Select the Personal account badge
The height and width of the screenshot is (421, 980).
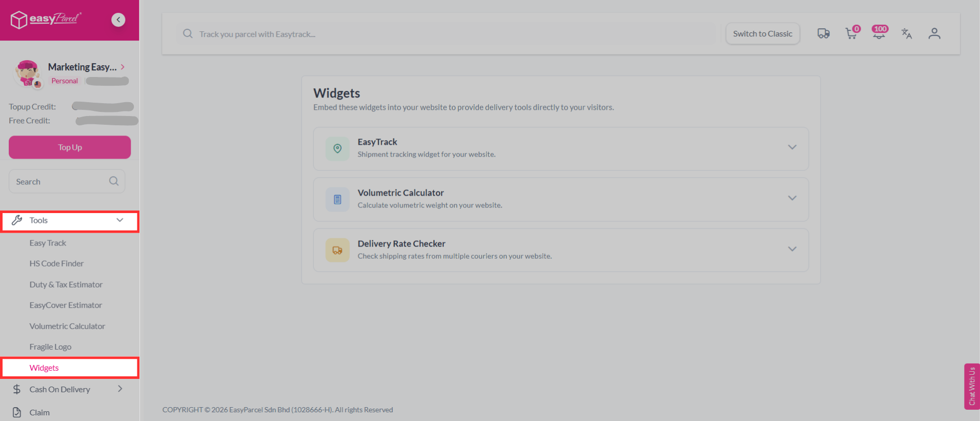[64, 81]
